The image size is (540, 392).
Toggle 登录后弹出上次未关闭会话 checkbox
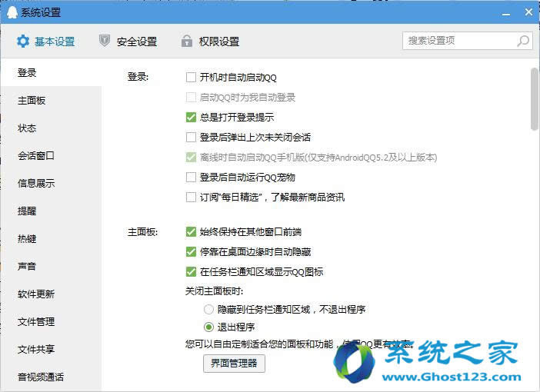pos(192,138)
